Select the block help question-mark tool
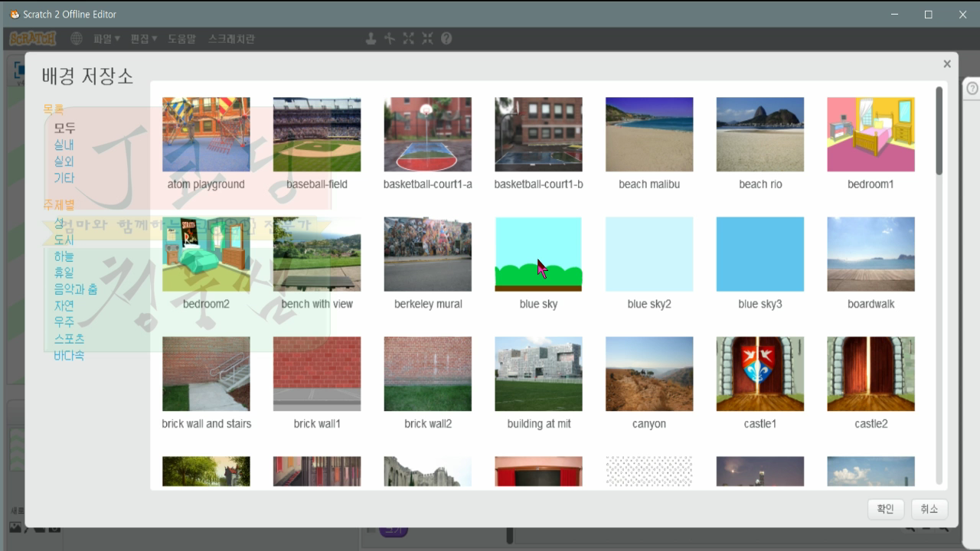Screen dimensions: 980x551 tap(446, 38)
